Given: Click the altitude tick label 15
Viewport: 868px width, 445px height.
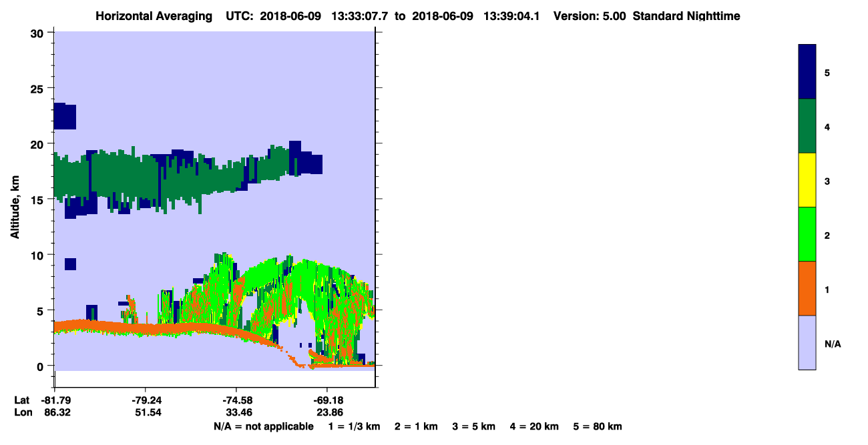Looking at the screenshot, I should click(38, 199).
